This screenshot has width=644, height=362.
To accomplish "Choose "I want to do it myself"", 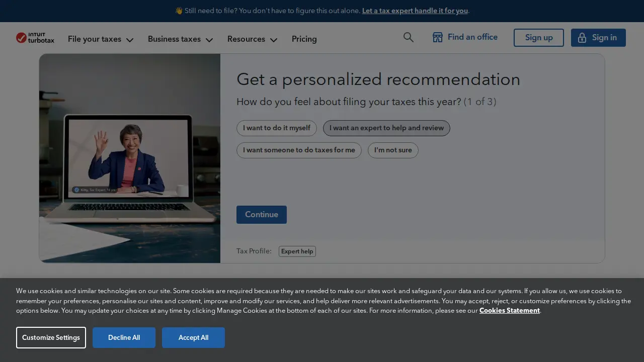I will (x=277, y=128).
